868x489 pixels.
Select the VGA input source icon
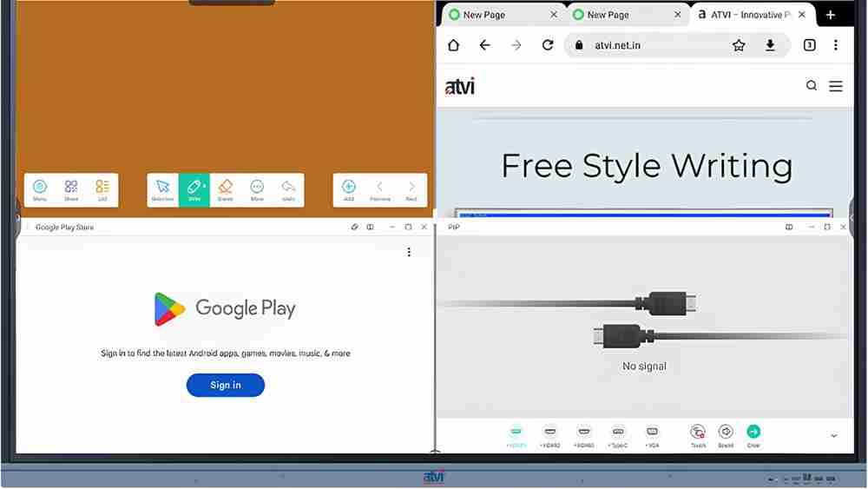[653, 436]
